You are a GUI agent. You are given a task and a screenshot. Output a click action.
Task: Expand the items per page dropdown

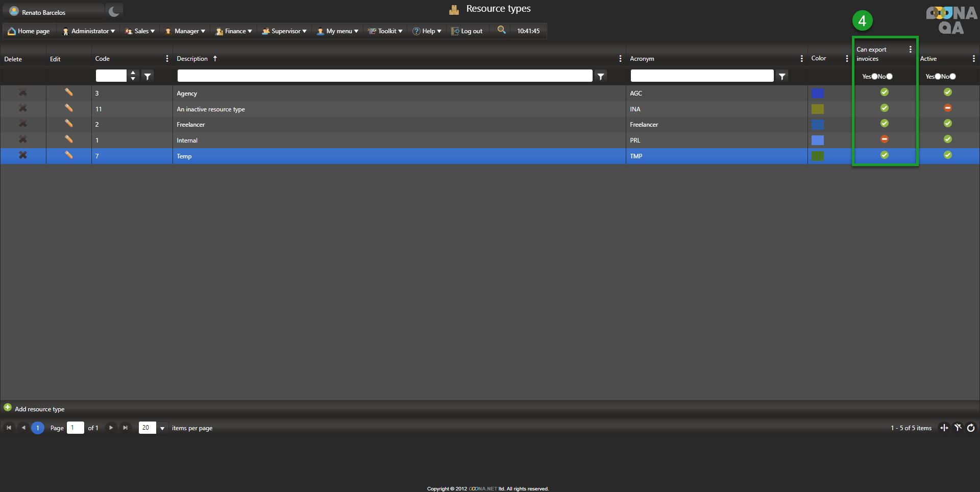[x=162, y=428]
